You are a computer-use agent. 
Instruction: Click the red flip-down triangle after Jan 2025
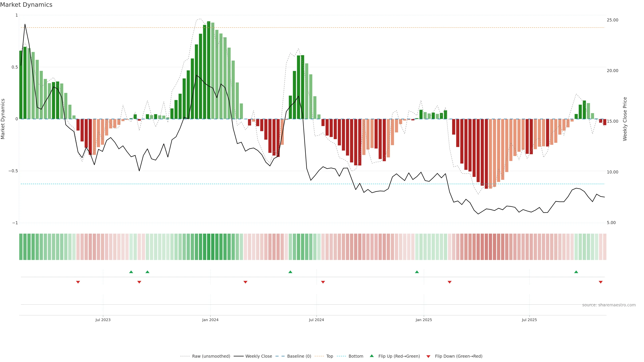[x=449, y=282]
